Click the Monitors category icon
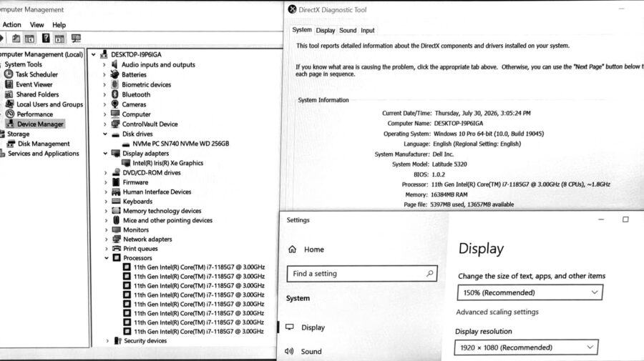The image size is (644, 361). [116, 229]
